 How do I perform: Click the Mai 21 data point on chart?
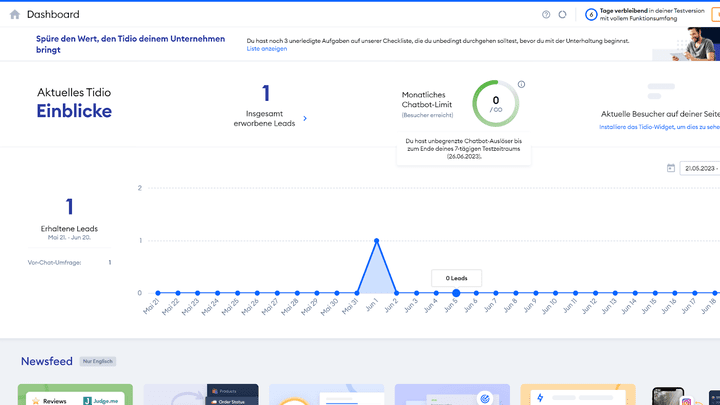(157, 293)
